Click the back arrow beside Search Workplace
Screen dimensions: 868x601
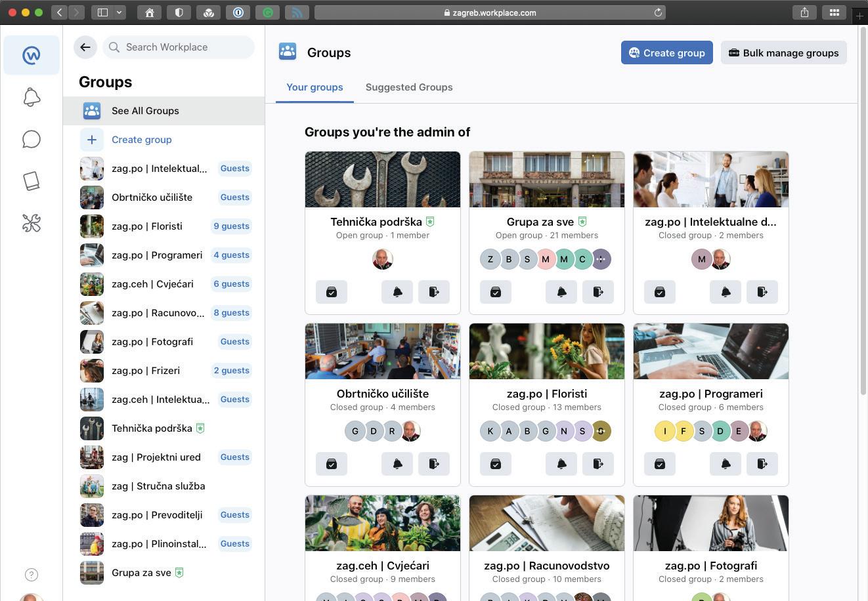pos(85,47)
